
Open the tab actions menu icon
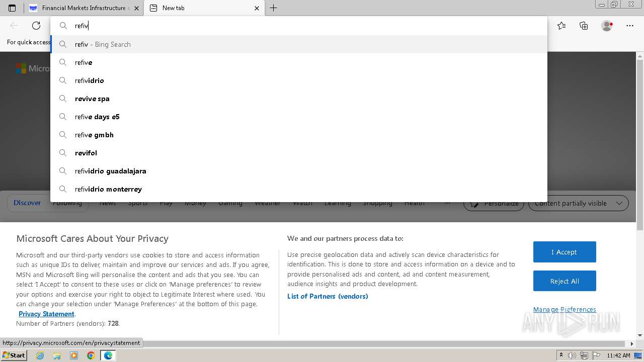[x=12, y=8]
